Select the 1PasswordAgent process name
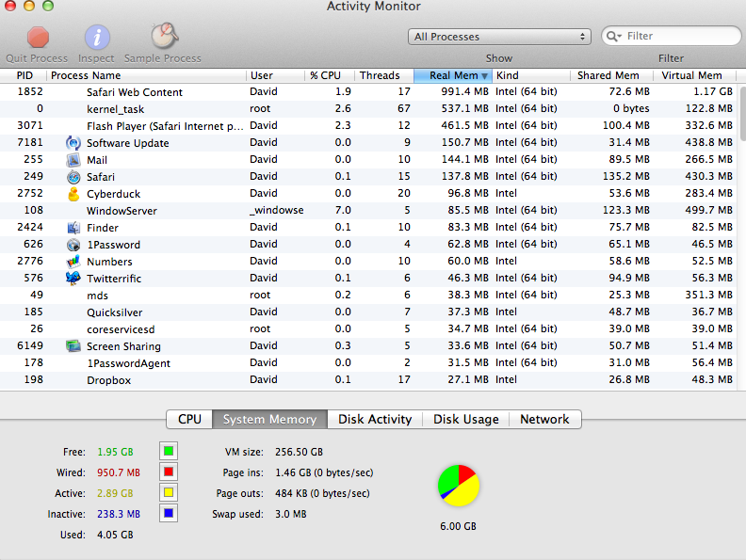The height and width of the screenshot is (560, 746). 128,363
